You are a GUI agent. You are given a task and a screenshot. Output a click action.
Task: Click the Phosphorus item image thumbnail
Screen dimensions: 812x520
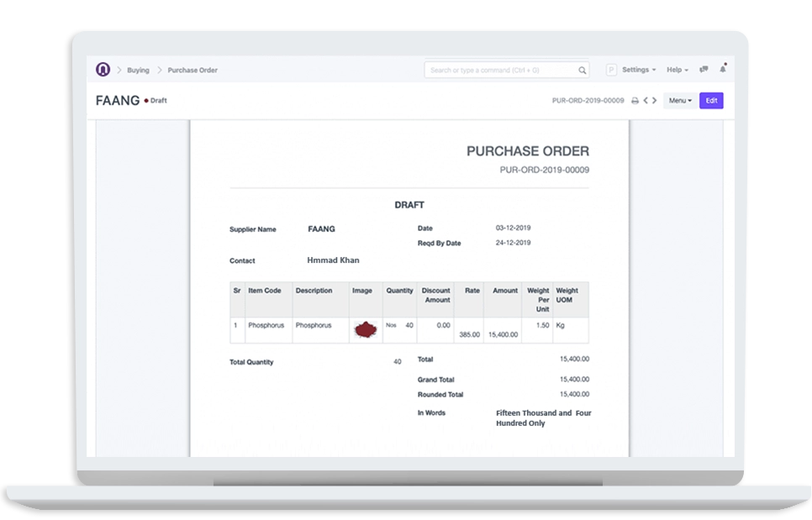[x=365, y=329]
